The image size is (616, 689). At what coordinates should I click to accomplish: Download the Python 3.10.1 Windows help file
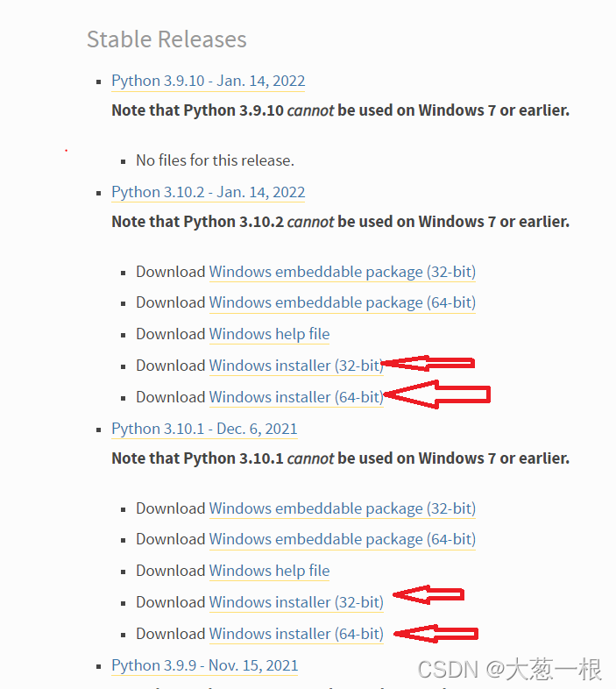pyautogui.click(x=269, y=571)
